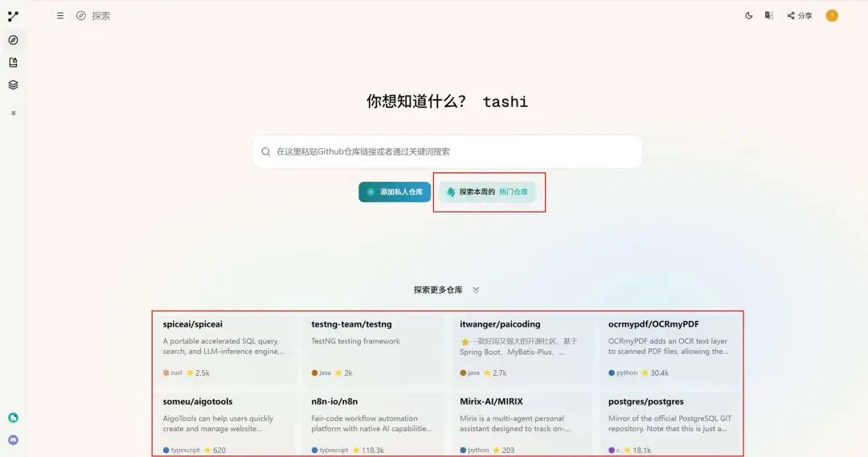
Task: Click the app logo in the sidebar
Action: (14, 17)
